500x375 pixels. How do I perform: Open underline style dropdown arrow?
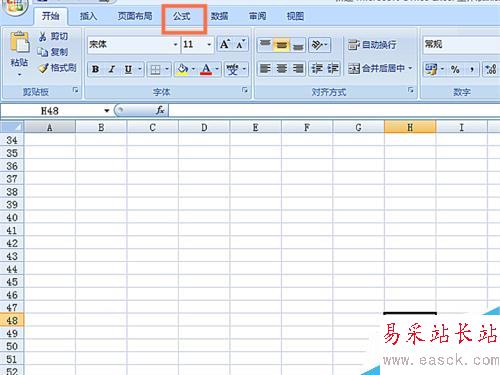pos(140,69)
